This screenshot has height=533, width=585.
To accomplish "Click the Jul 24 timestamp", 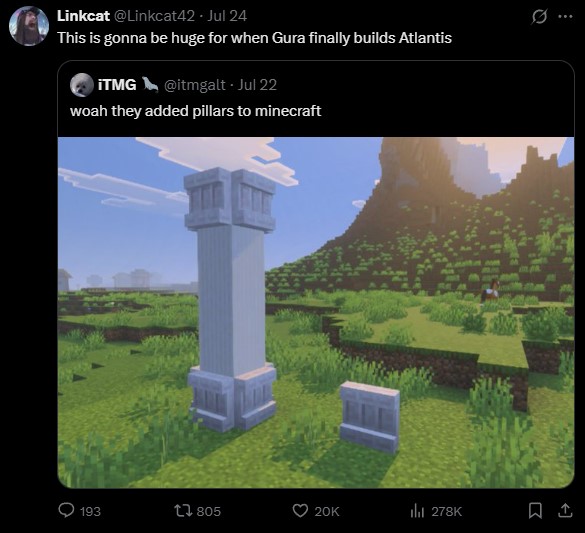I will point(227,16).
